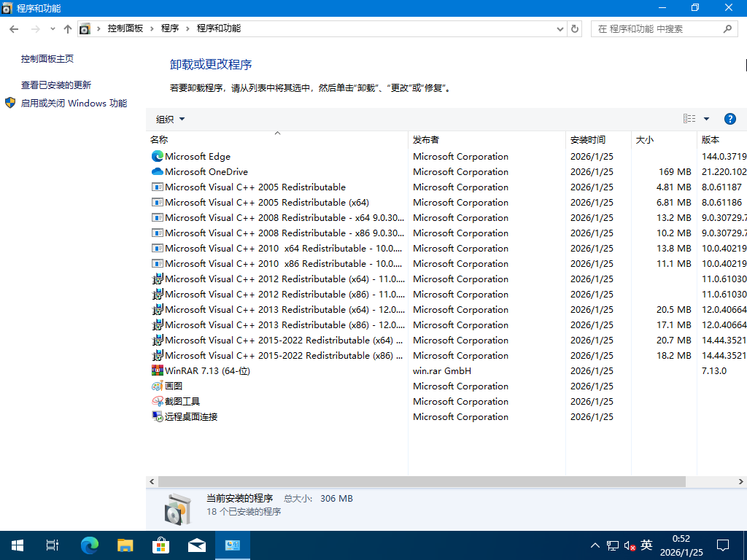Screen dimensions: 747x560
Task: Click 程序 in the breadcrumb path
Action: tap(171, 29)
